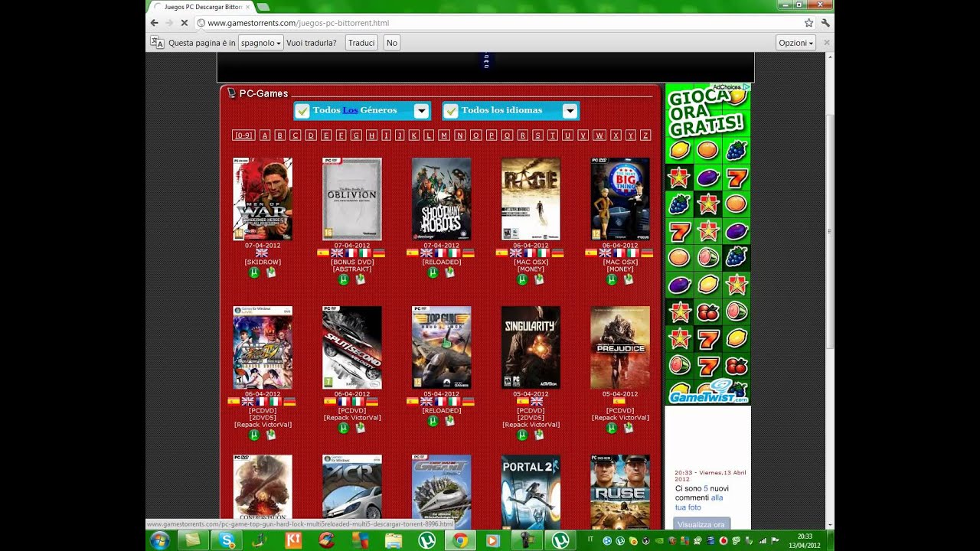The width and height of the screenshot is (980, 551).
Task: Click the [SKIDROW] text under Men of War
Action: 263,262
